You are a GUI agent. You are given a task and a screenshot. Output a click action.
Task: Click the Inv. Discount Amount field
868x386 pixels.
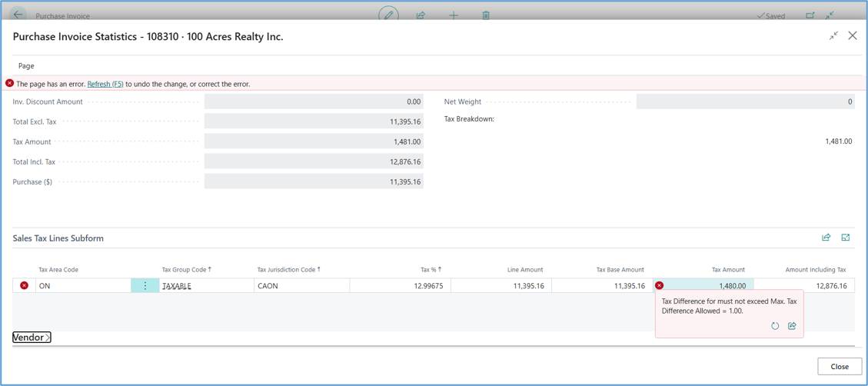(x=314, y=101)
